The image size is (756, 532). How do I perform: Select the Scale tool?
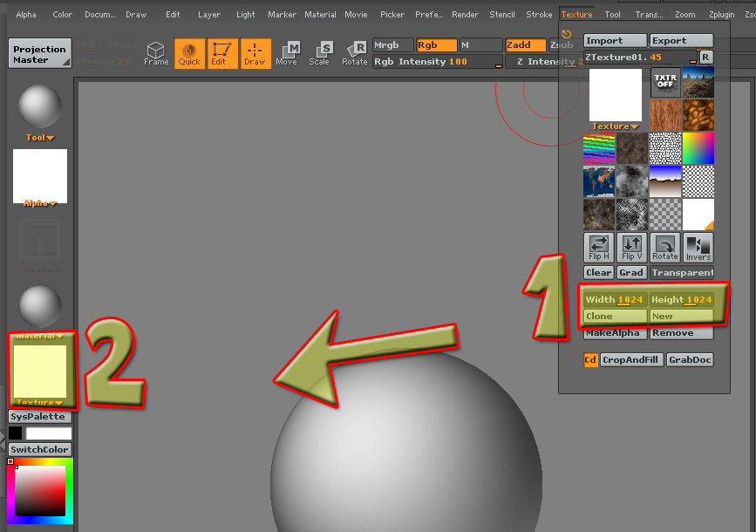click(320, 53)
